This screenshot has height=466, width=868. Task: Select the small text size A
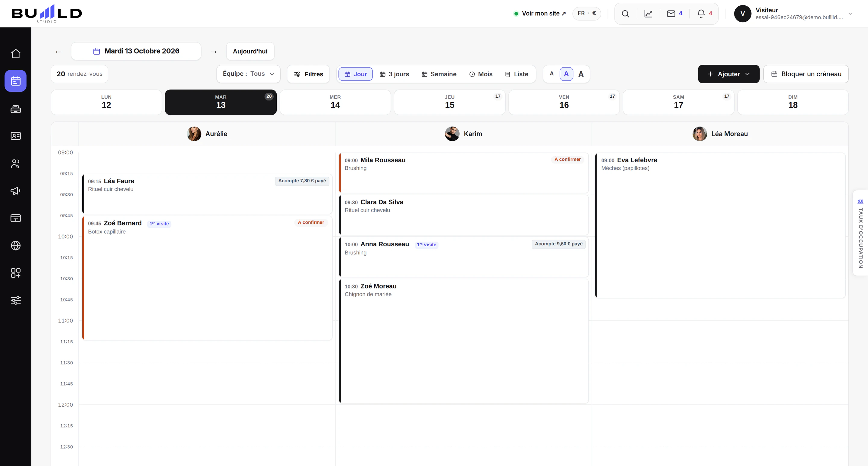point(552,74)
